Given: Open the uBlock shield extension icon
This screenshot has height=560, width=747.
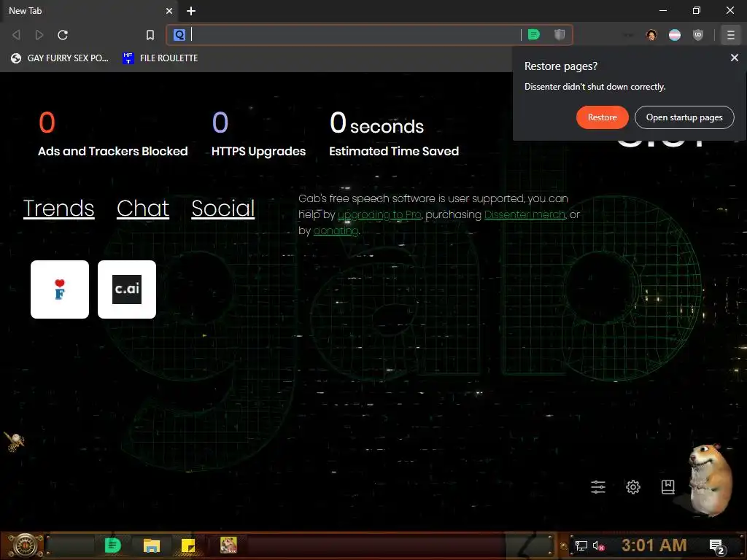Looking at the screenshot, I should [698, 35].
